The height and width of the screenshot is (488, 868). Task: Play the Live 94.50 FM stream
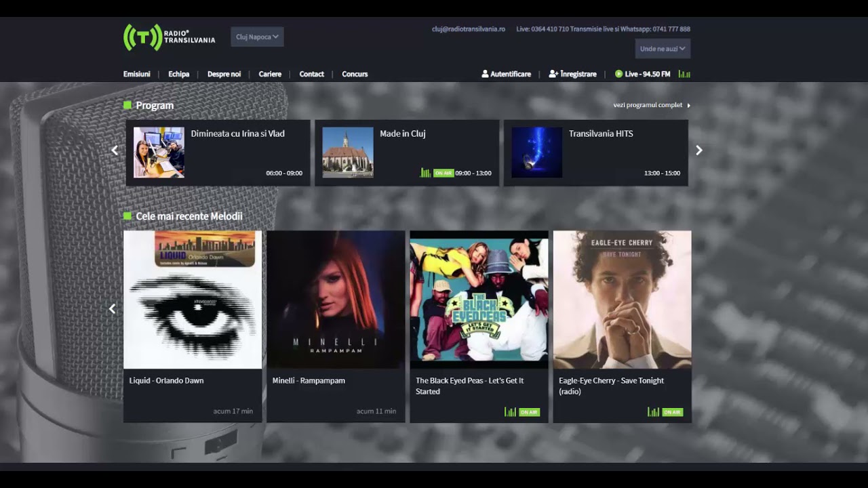click(642, 74)
